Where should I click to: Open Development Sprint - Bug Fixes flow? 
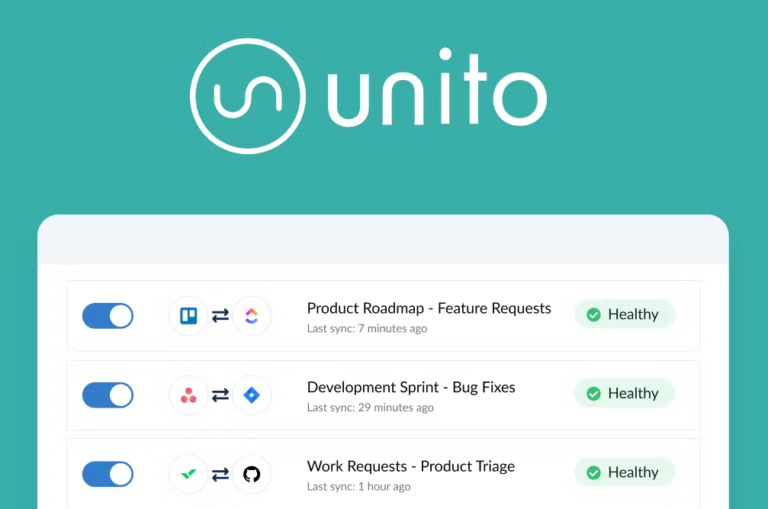tap(410, 387)
